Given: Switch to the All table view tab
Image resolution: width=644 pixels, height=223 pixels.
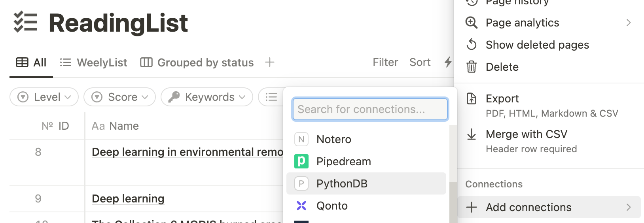Looking at the screenshot, I should [31, 62].
